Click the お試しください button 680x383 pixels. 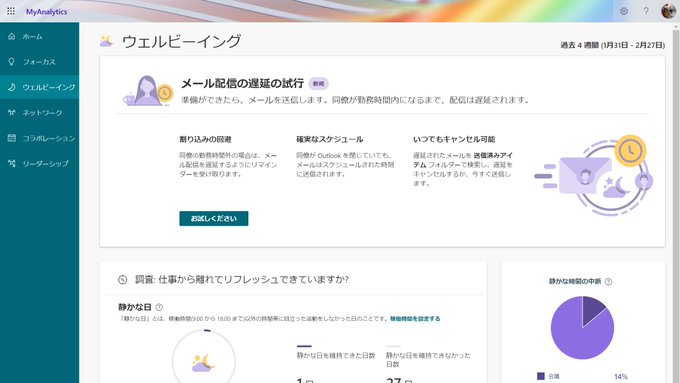[214, 219]
